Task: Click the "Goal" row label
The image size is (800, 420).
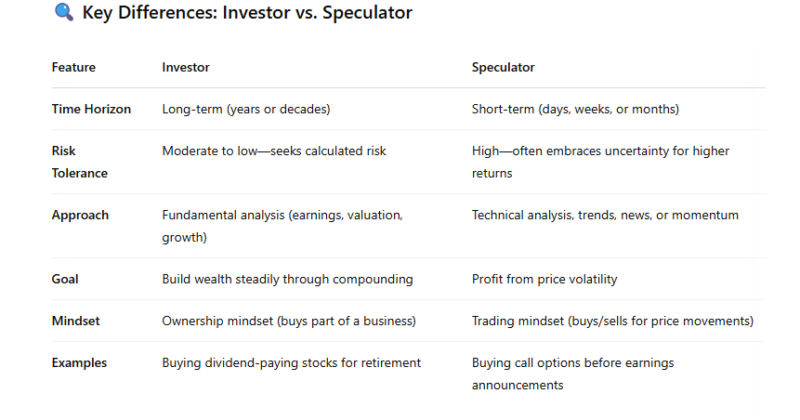Action: tap(66, 279)
